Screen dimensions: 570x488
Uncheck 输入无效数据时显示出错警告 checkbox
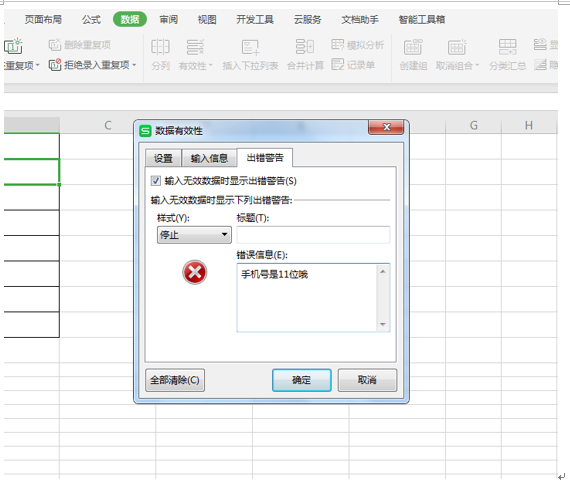coord(156,180)
